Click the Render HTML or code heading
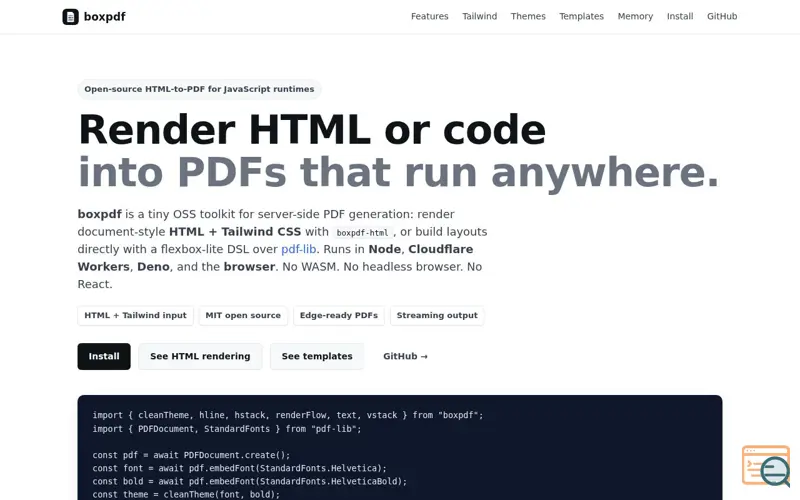This screenshot has width=800, height=500. [312, 130]
